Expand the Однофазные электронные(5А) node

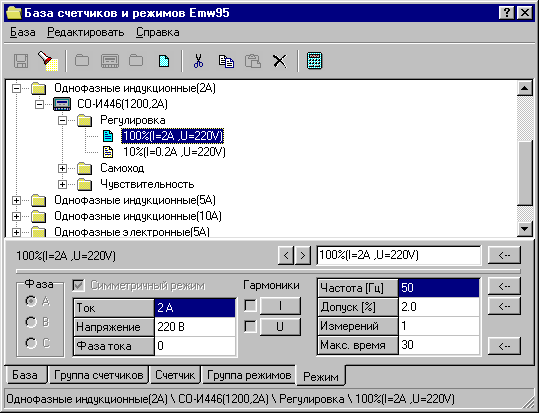coord(16,232)
